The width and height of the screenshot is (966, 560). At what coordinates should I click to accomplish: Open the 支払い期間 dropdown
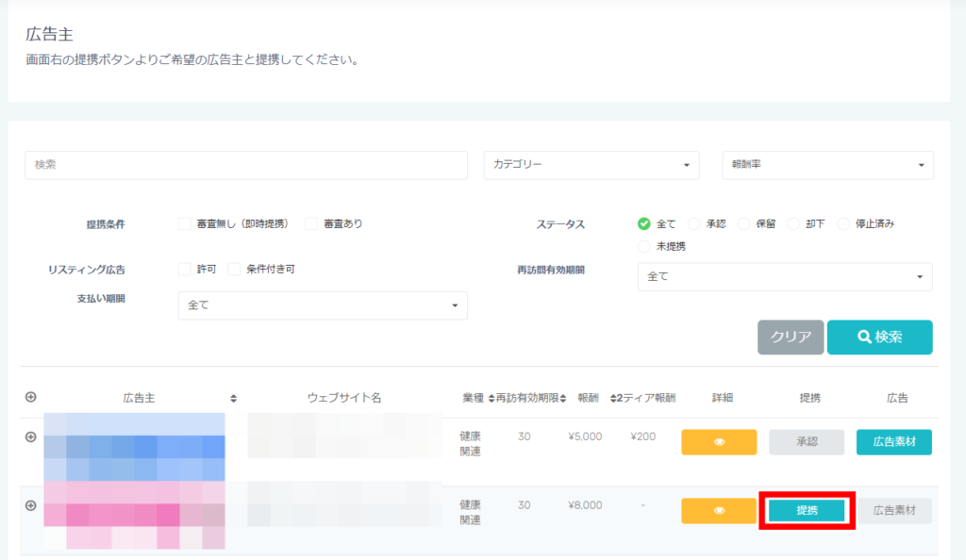point(323,305)
